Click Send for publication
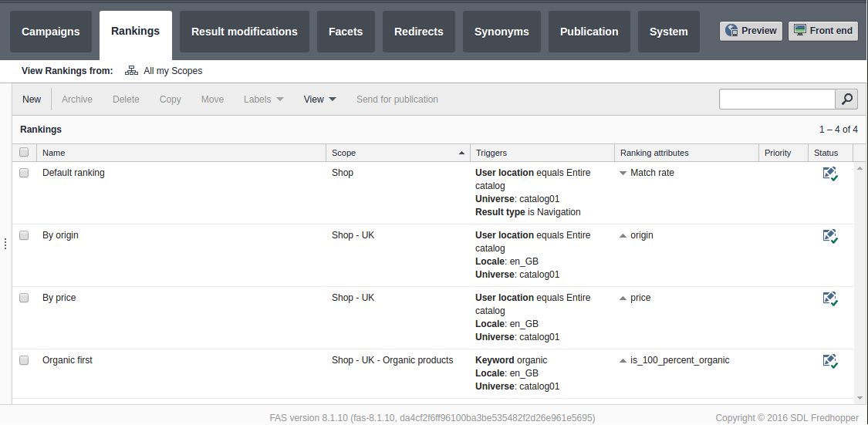The image size is (868, 425). click(x=397, y=100)
